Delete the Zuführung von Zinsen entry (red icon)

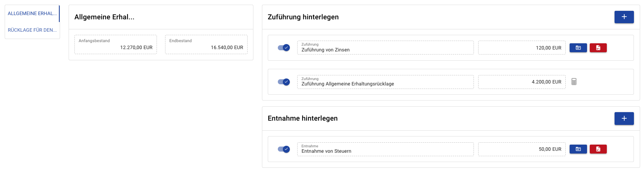coord(598,48)
